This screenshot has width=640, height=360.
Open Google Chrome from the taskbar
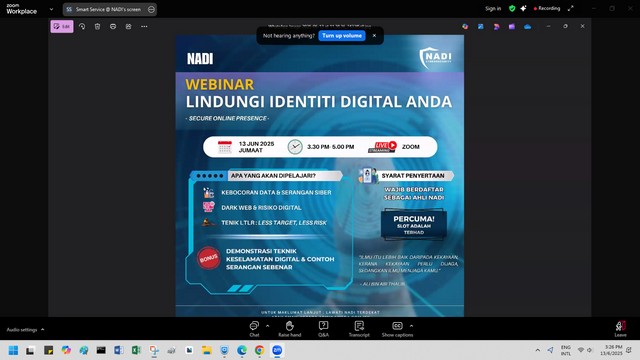point(260,350)
